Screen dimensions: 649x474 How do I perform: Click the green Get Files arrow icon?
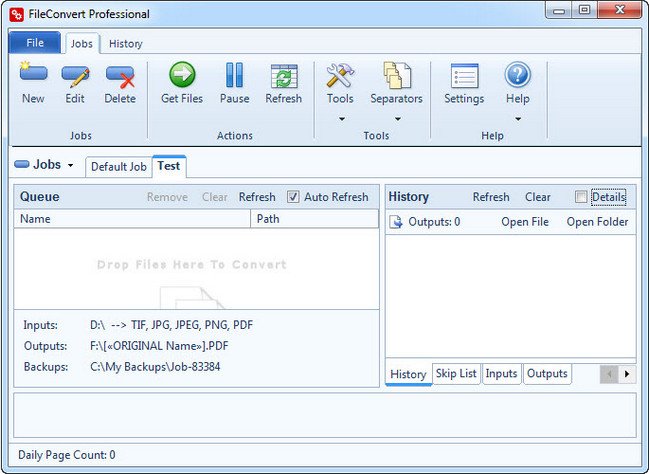(x=182, y=75)
